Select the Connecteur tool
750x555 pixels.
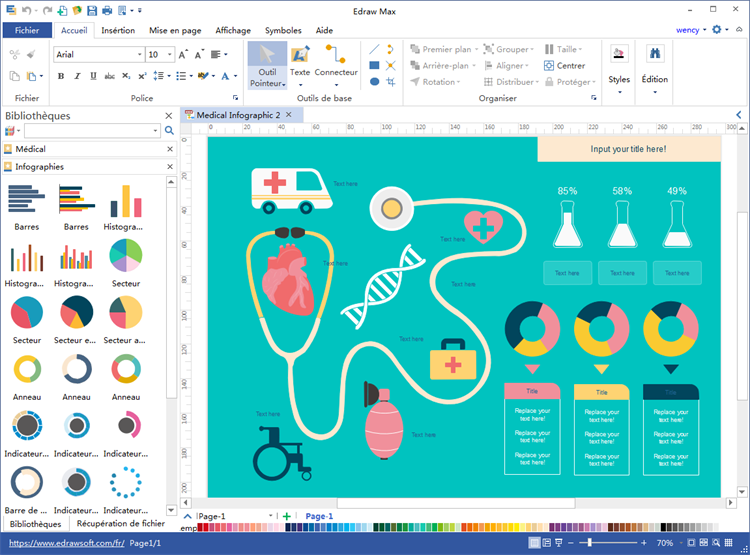[336, 65]
